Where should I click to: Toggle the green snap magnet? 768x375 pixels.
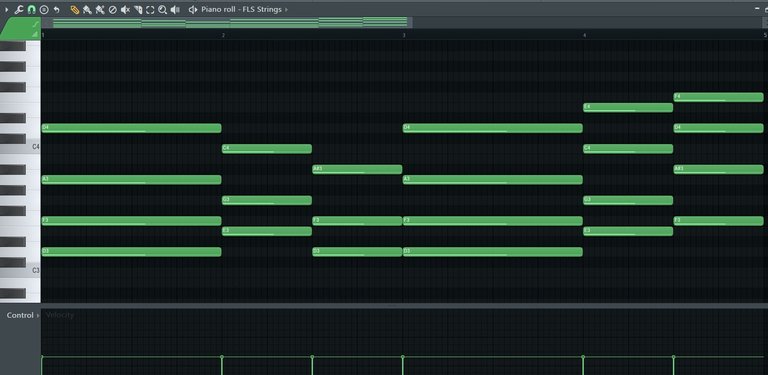(x=31, y=9)
